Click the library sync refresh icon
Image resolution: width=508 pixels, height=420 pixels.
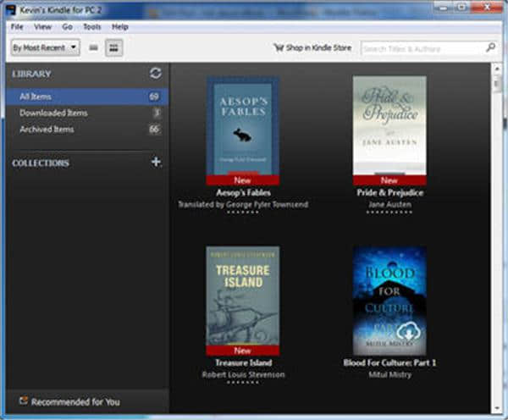155,74
